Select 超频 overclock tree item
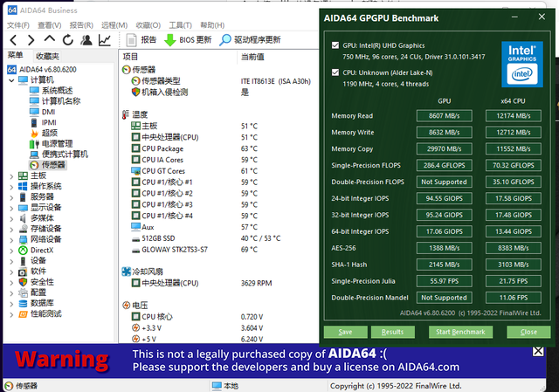Screen dimensions: 559x392 [44, 134]
